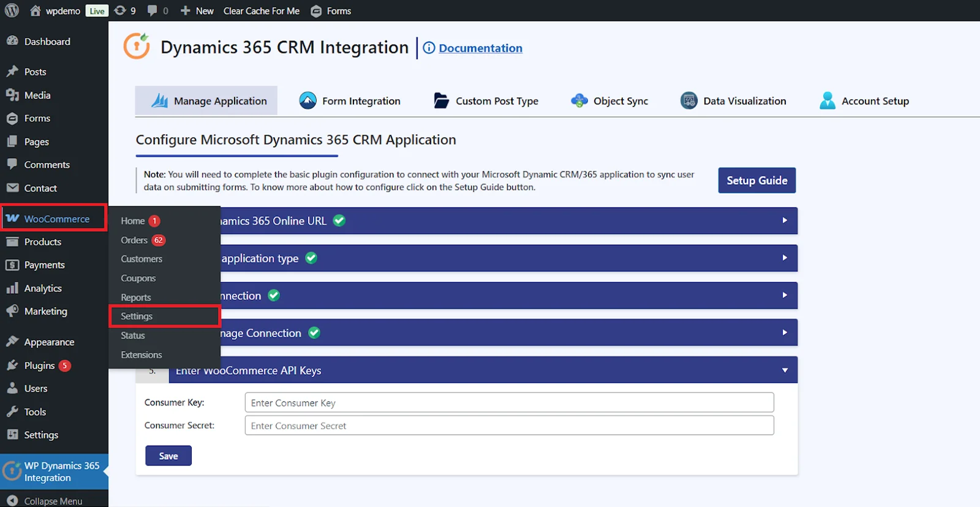Click the Setup Guide button
Image resolution: width=980 pixels, height=507 pixels.
757,180
